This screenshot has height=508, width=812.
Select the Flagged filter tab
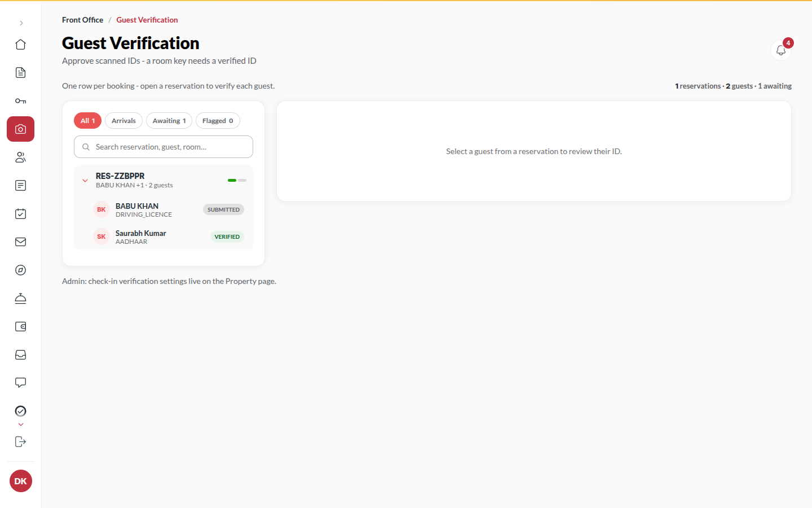click(x=218, y=121)
